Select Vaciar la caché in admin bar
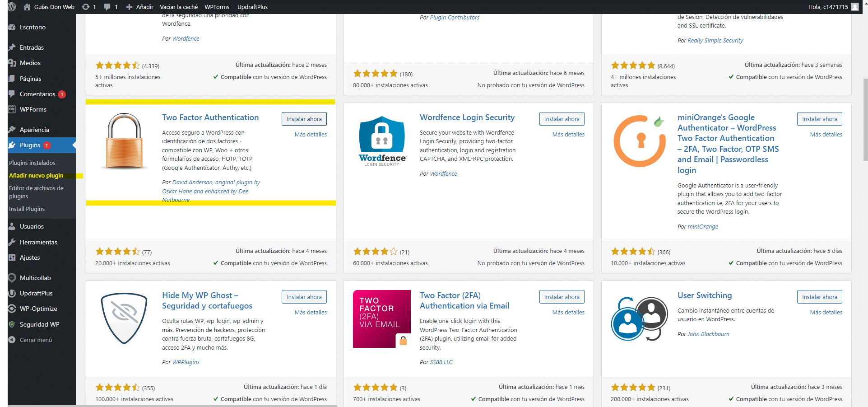 coord(179,7)
